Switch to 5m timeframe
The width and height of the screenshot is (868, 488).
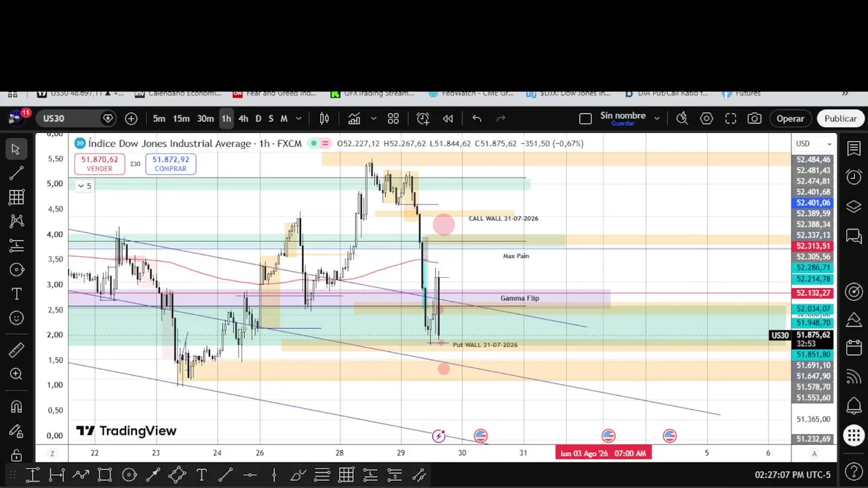point(159,119)
